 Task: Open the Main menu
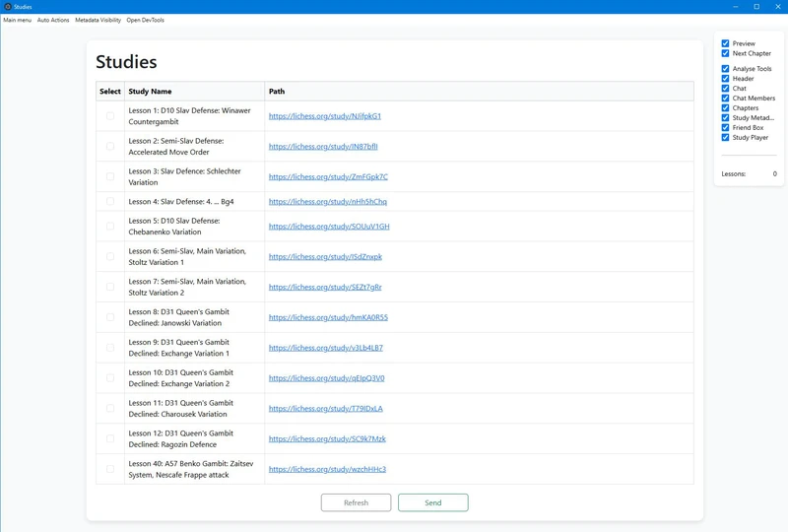pyautogui.click(x=18, y=20)
